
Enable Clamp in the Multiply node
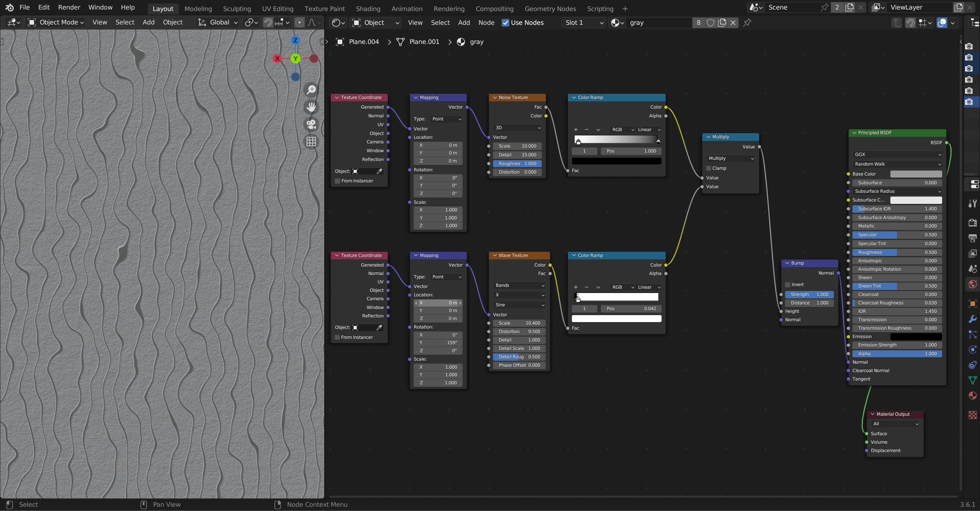(x=709, y=168)
